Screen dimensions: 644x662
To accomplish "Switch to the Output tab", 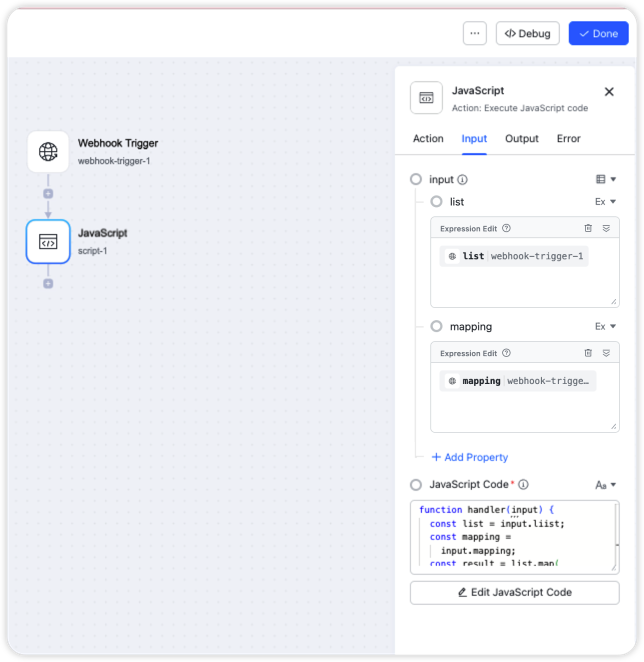I will [522, 139].
